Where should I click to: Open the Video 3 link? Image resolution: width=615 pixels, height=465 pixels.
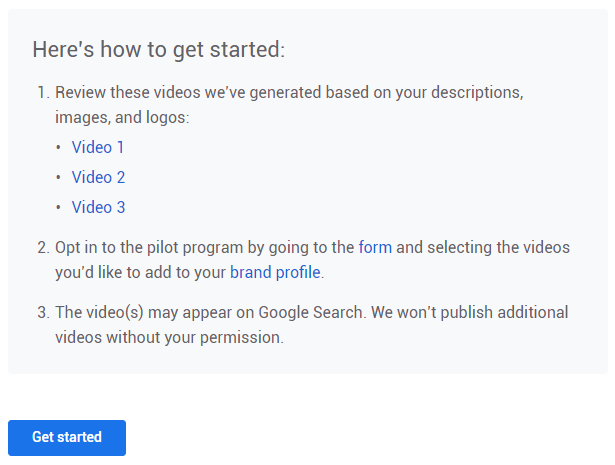pyautogui.click(x=98, y=207)
